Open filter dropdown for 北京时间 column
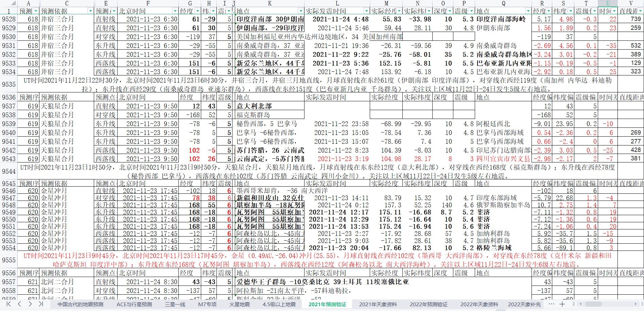Image resolution: width=644 pixels, height=311 pixels. (x=175, y=11)
